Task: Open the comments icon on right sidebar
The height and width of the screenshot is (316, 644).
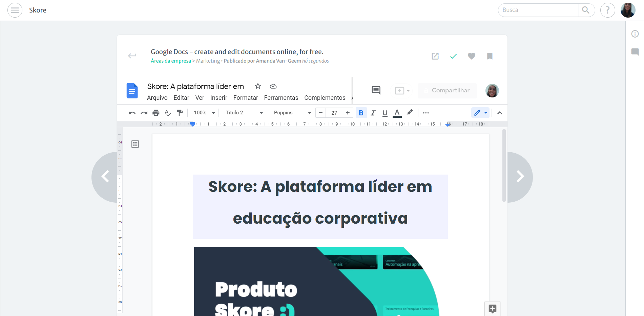Action: click(x=635, y=52)
